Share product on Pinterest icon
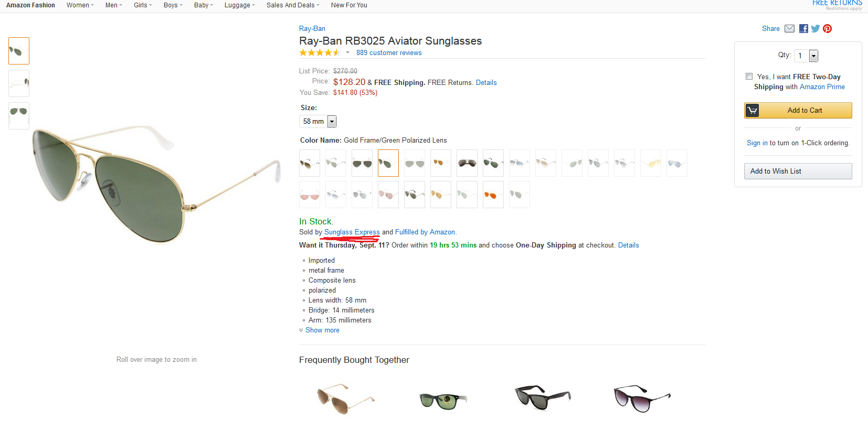Image resolution: width=868 pixels, height=430 pixels. pos(827,28)
